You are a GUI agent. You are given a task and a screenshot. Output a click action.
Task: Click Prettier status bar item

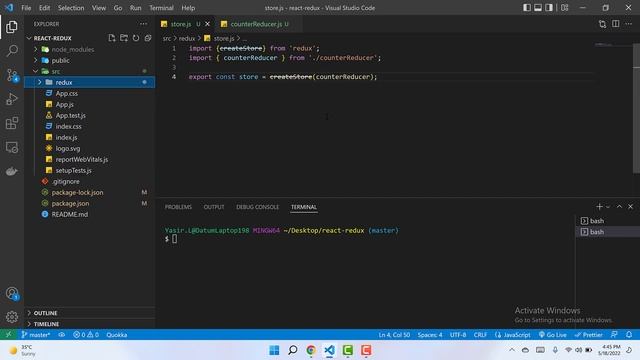pos(589,335)
